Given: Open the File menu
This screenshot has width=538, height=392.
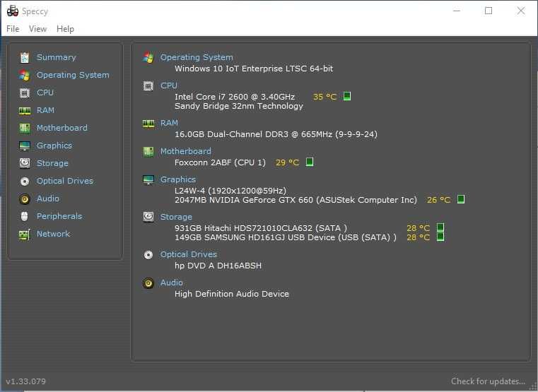Looking at the screenshot, I should (x=13, y=29).
